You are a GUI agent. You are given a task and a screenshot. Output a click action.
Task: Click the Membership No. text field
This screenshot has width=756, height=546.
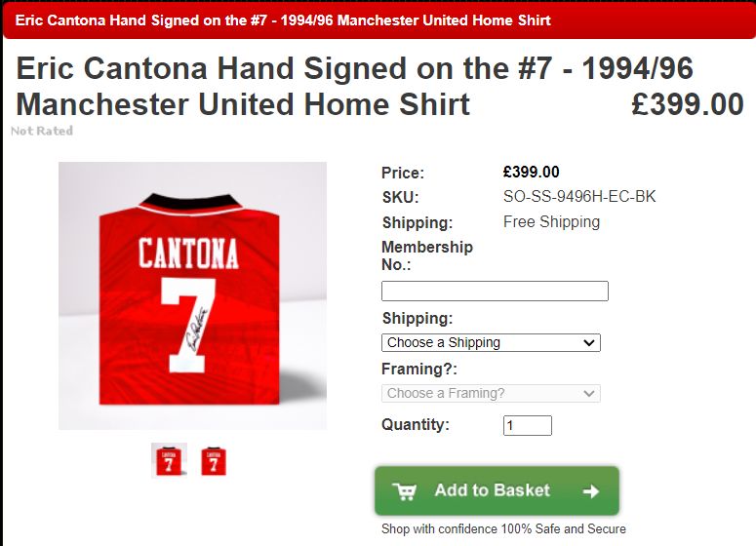click(495, 292)
